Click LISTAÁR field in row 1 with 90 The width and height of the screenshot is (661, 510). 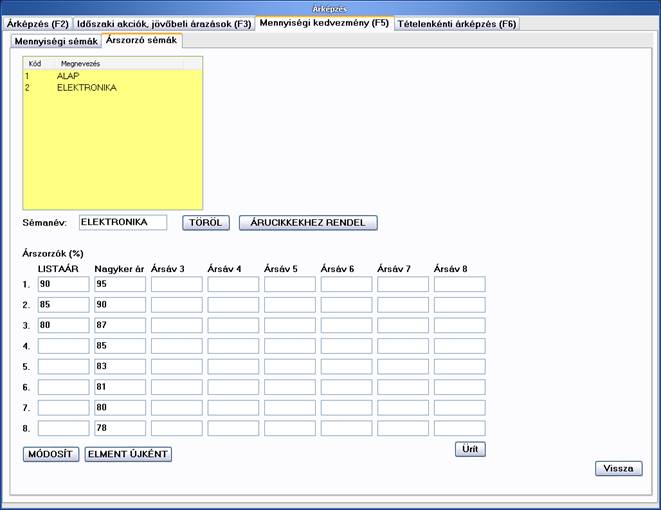(63, 284)
